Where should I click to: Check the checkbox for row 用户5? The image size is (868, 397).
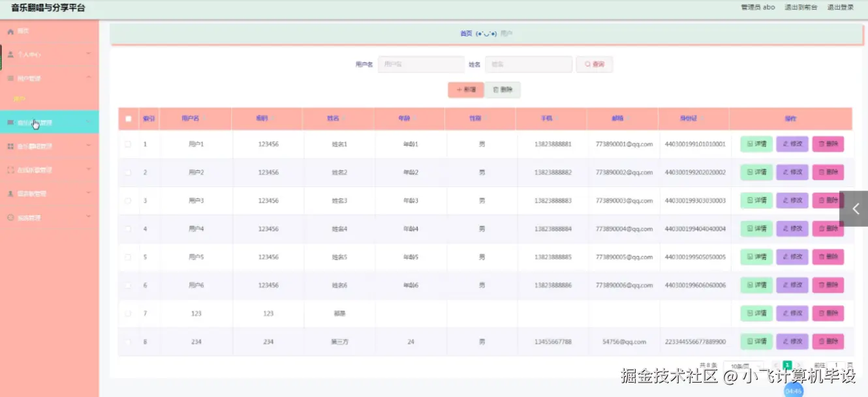(128, 257)
